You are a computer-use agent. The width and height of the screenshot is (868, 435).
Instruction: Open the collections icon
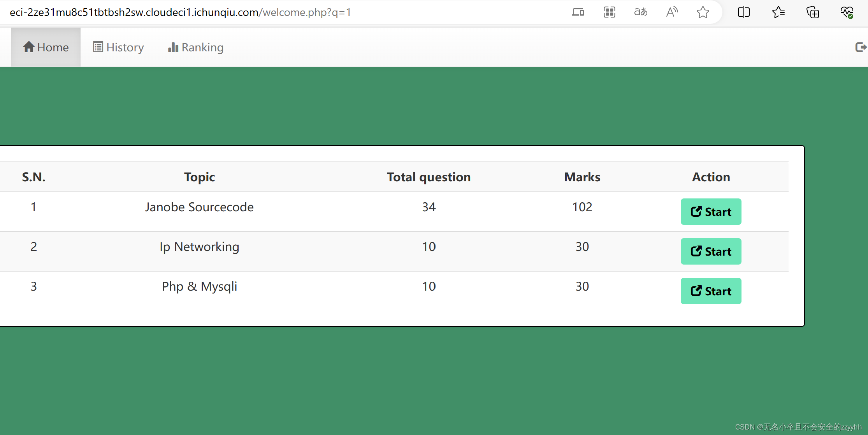[813, 12]
